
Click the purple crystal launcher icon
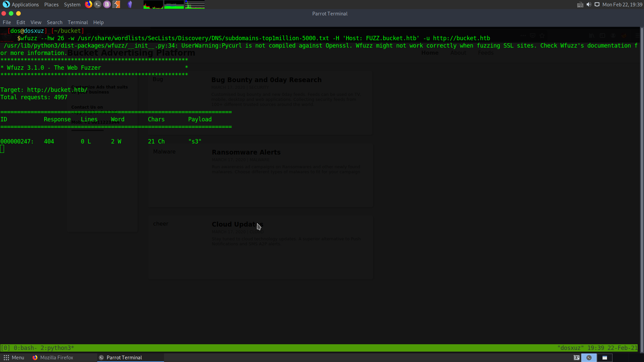[130, 4]
